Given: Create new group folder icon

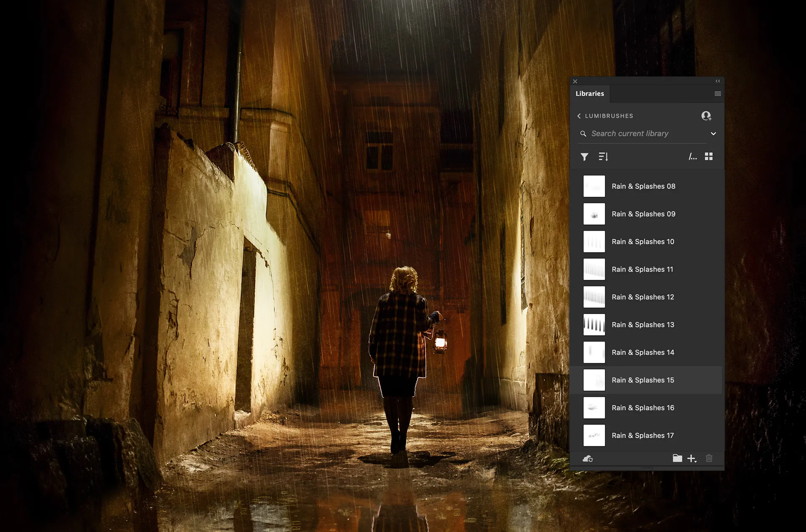Looking at the screenshot, I should pyautogui.click(x=677, y=458).
